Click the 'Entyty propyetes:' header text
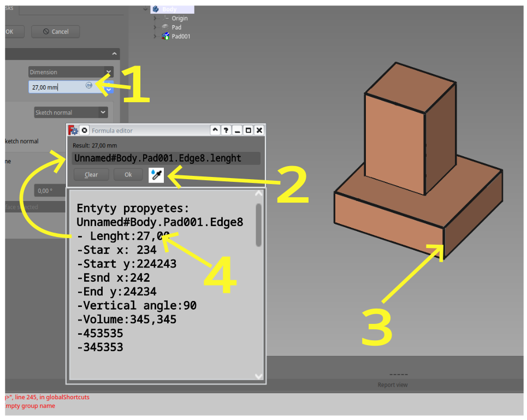Screen dimensions: 527x420 [x=133, y=208]
